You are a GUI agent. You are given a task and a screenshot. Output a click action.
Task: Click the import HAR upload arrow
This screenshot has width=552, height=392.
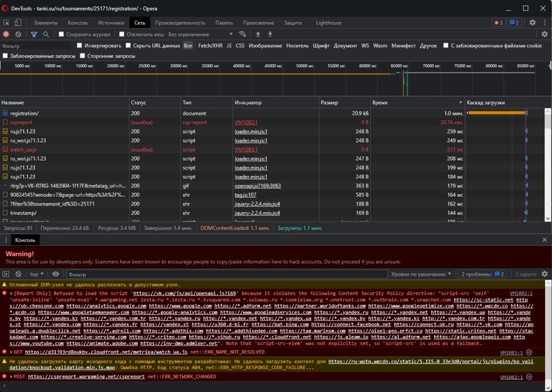coord(258,34)
